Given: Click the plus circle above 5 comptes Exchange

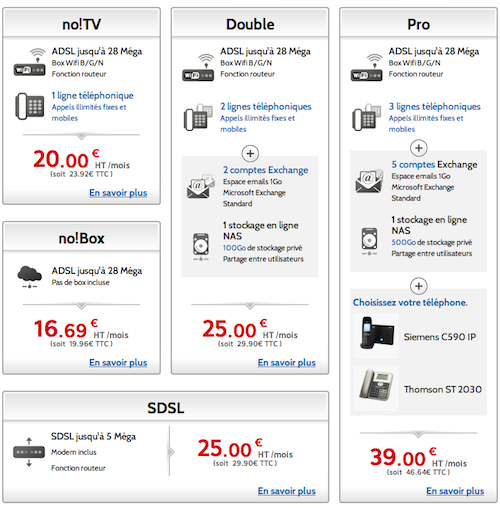Looking at the screenshot, I should (419, 148).
